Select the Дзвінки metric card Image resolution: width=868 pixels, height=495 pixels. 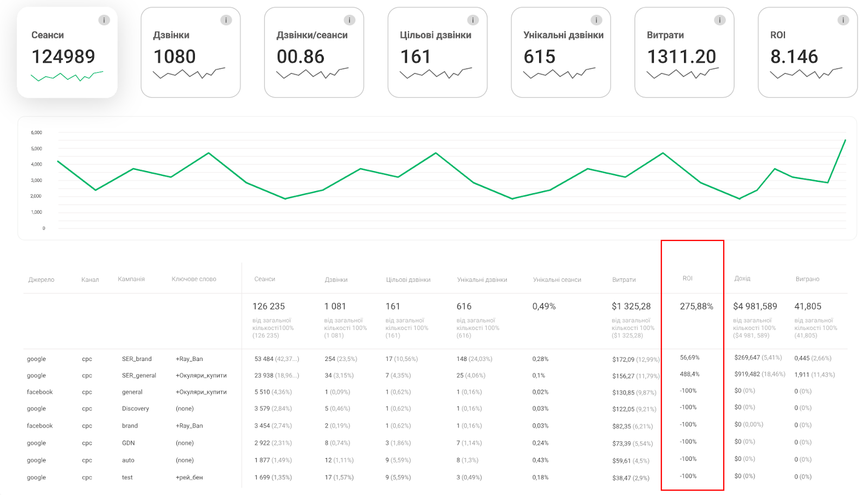point(190,53)
